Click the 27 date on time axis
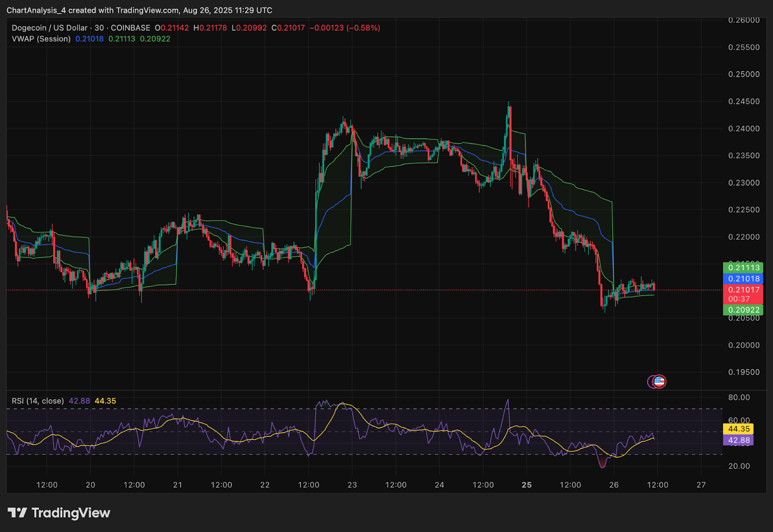This screenshot has height=532, width=773. click(701, 485)
